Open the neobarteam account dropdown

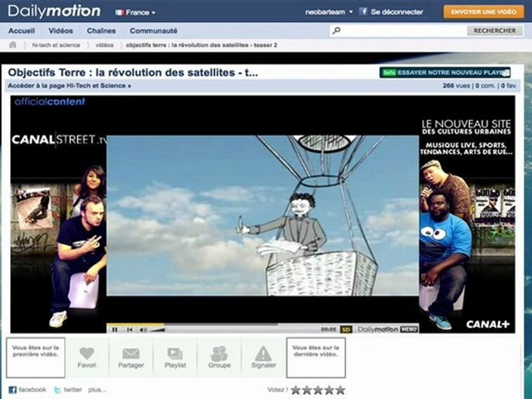329,12
